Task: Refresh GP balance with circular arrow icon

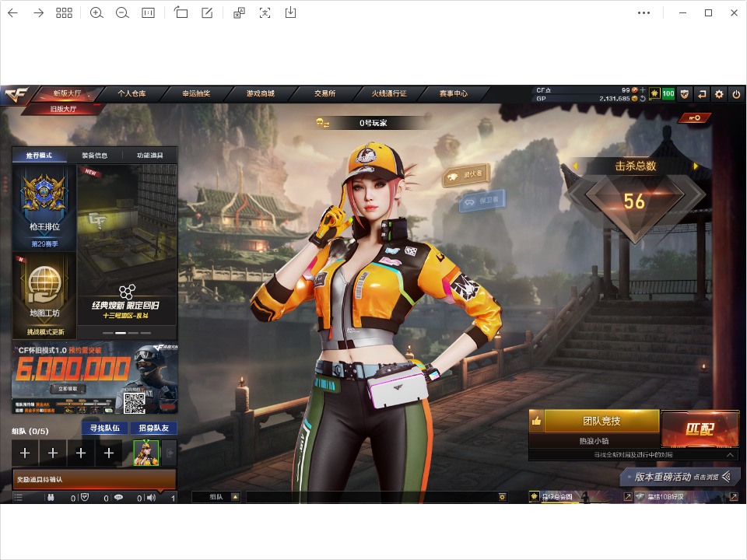Action: point(643,99)
